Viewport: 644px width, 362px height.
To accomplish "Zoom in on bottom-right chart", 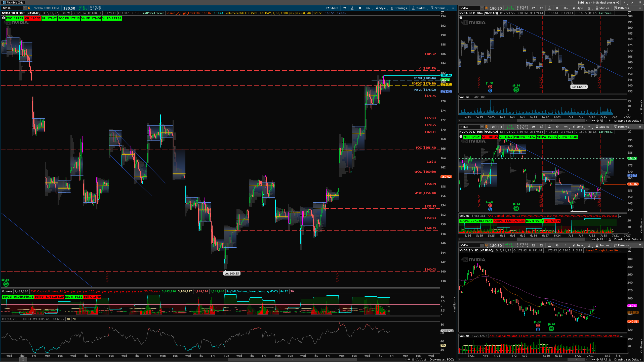I will click(x=602, y=359).
